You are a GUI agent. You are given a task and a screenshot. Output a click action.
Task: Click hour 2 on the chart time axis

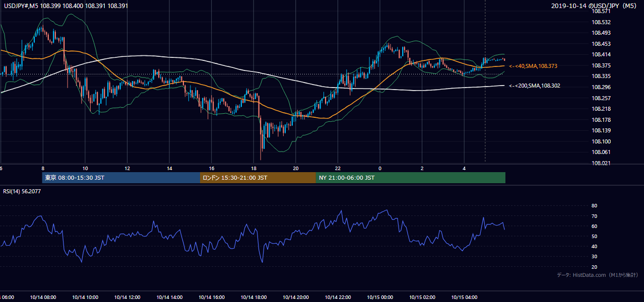[422, 169]
